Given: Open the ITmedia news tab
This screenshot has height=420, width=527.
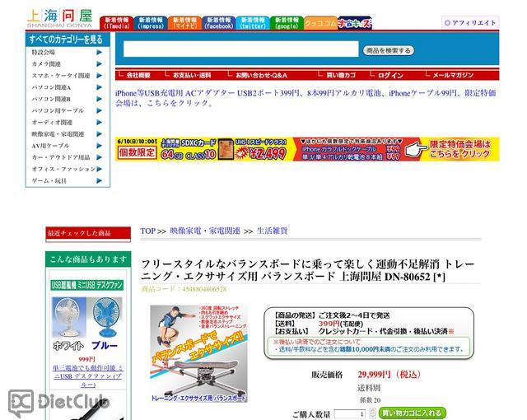Looking at the screenshot, I should coord(117,23).
